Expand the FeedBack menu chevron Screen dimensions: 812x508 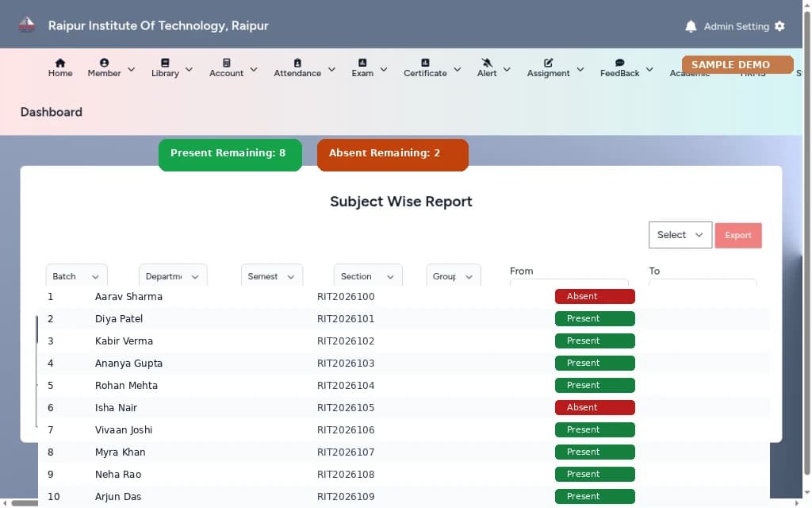click(649, 69)
